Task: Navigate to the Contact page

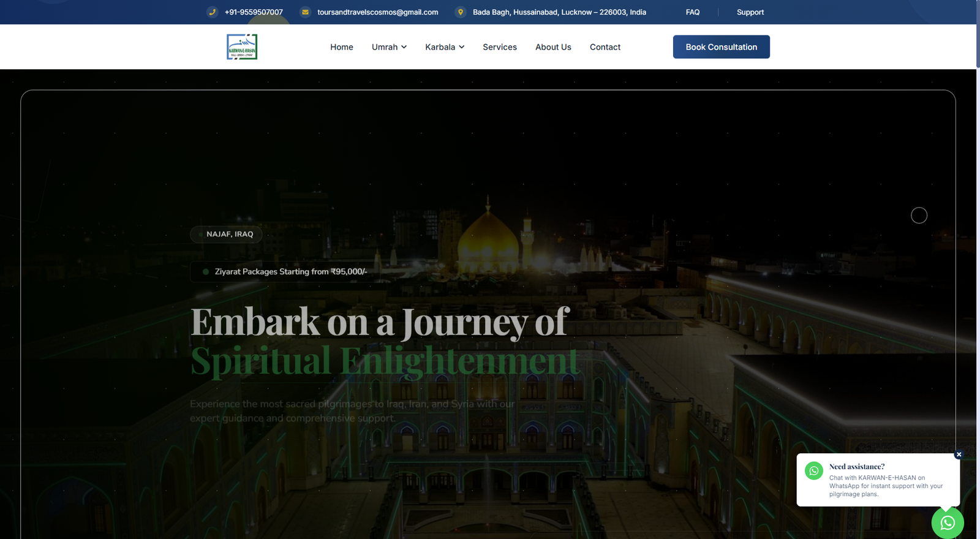Action: coord(605,47)
